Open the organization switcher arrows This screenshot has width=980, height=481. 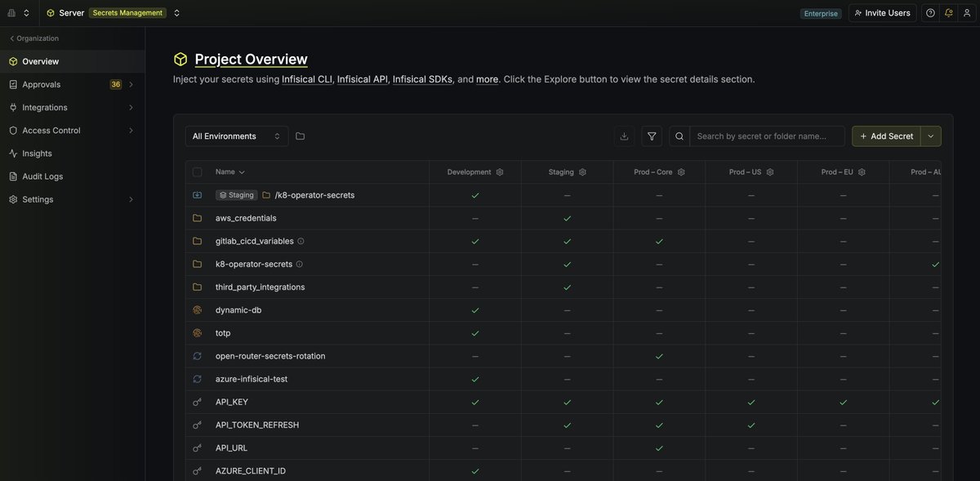[26, 13]
